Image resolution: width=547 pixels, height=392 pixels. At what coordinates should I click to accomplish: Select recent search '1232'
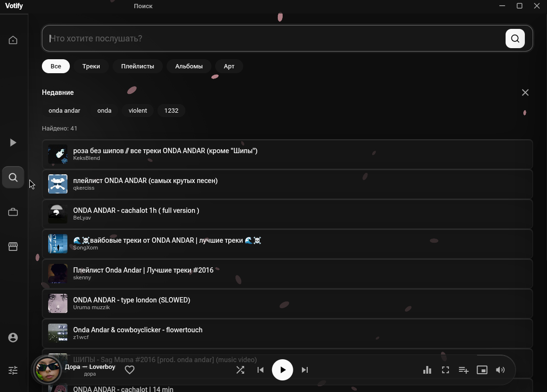click(x=171, y=111)
